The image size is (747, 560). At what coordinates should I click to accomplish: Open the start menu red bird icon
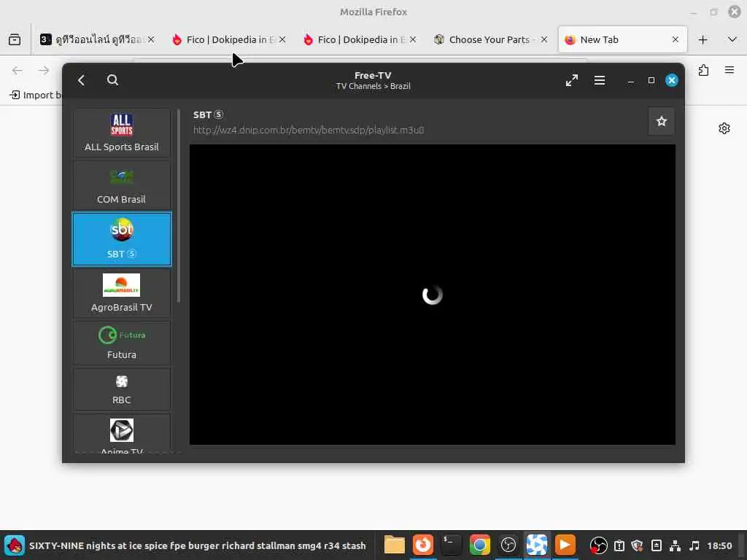[15, 545]
